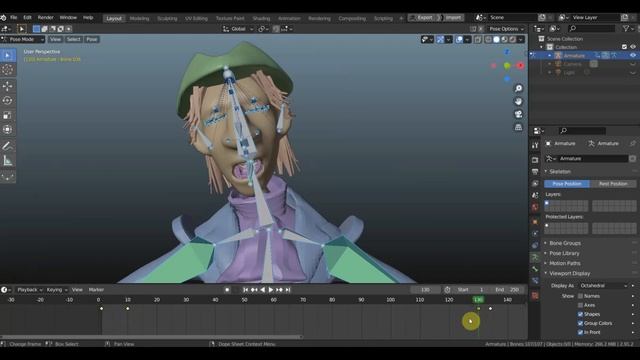Toggle X-ray display in the viewport header
Screen dimensions: 640x360
point(478,40)
